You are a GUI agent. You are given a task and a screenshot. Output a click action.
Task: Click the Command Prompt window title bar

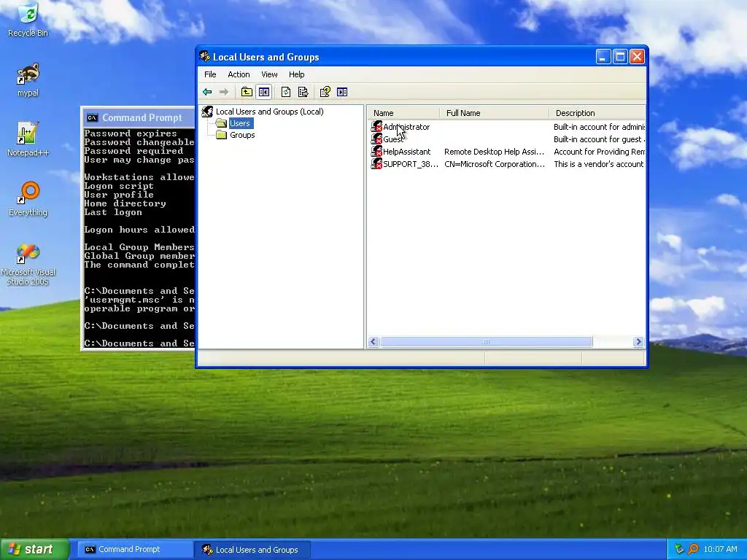[138, 117]
